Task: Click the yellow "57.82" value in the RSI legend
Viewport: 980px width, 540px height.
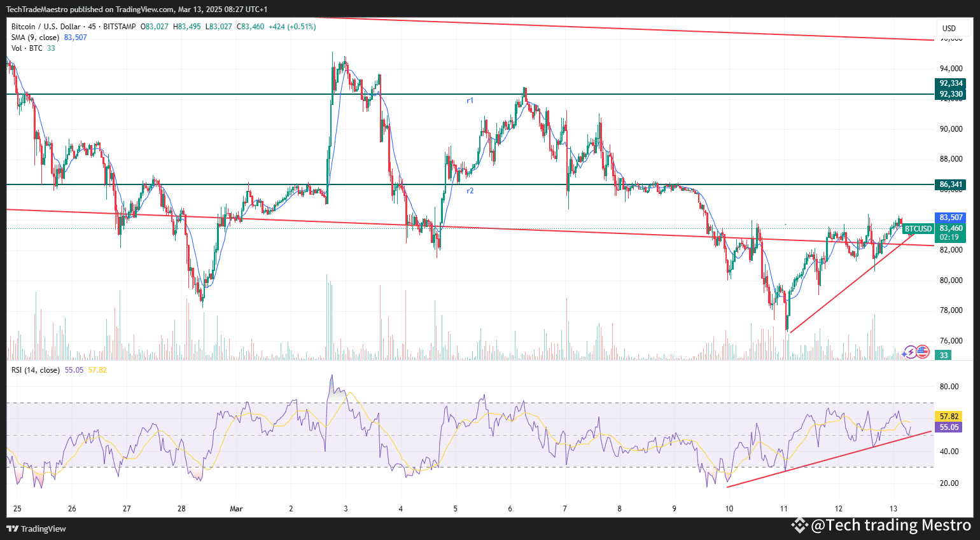Action: [x=97, y=370]
